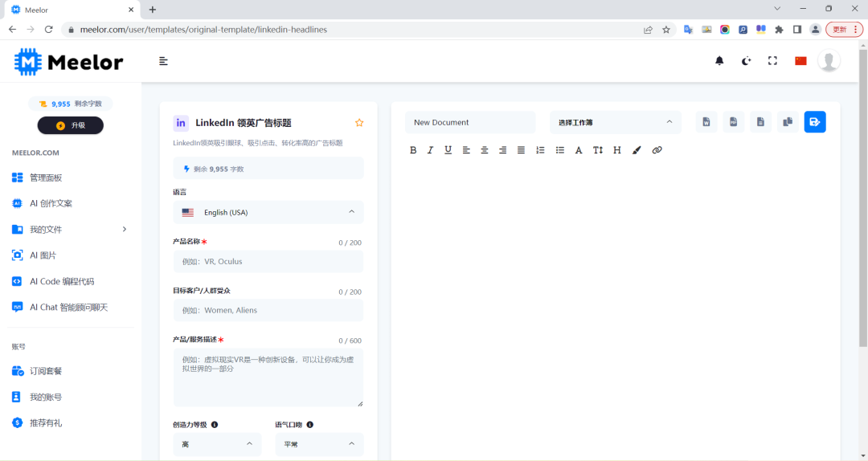Click the 升级 upgrade button
Screen dimensions: 868x461
click(x=70, y=125)
